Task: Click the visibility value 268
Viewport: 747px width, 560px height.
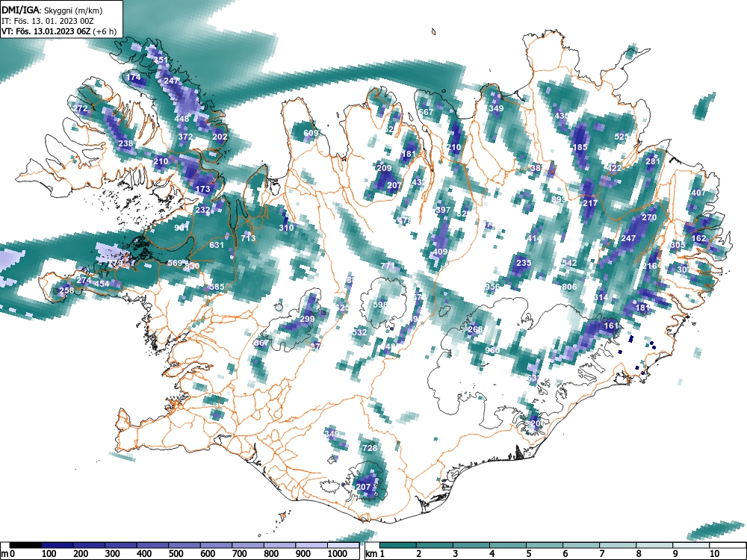Action: pyautogui.click(x=475, y=329)
